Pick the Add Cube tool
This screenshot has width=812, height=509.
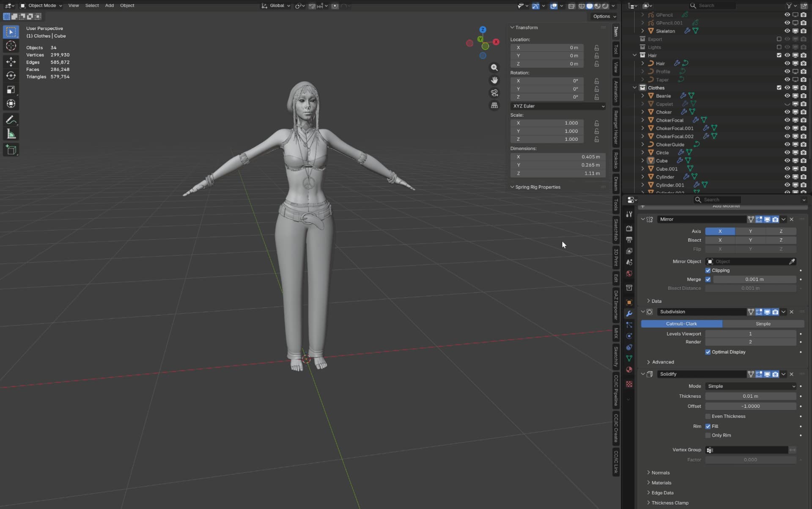point(11,150)
